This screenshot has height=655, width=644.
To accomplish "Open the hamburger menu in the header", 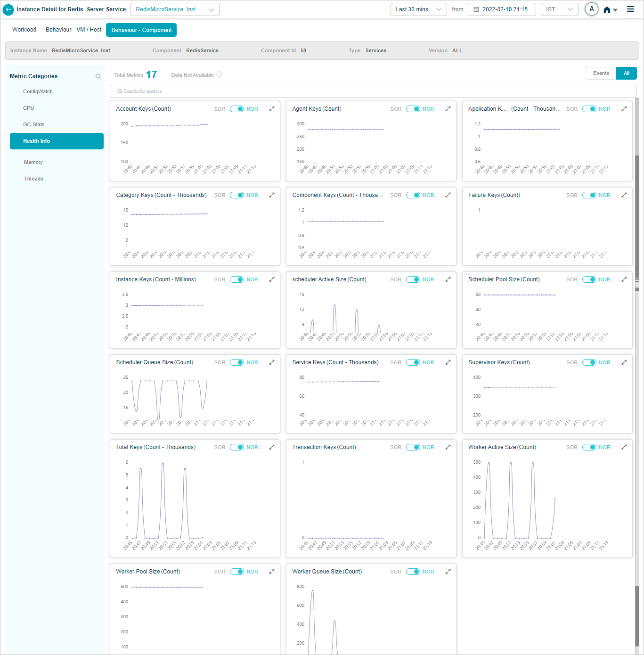I will coord(630,9).
